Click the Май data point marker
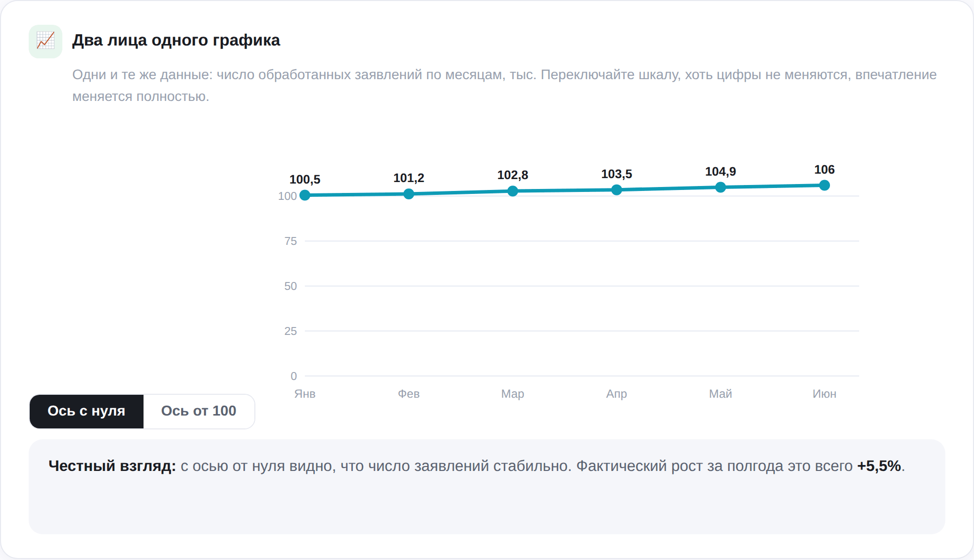The image size is (974, 560). (721, 187)
